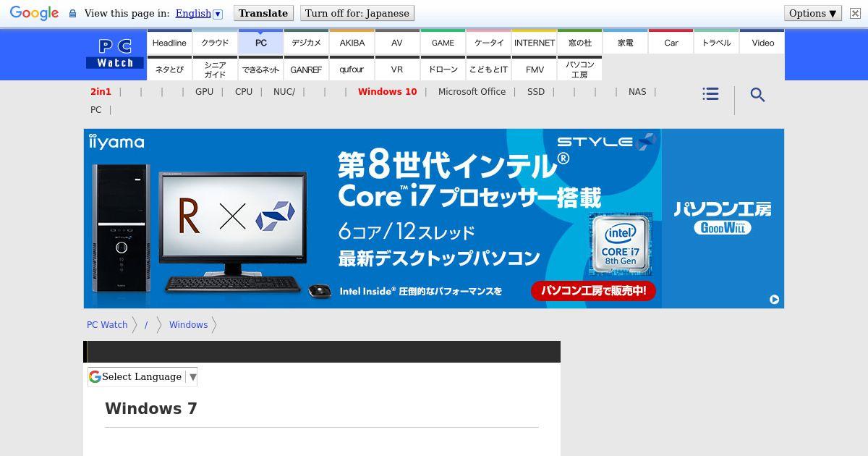868x456 pixels.
Task: Click the Windows 7 heading
Action: tap(151, 408)
